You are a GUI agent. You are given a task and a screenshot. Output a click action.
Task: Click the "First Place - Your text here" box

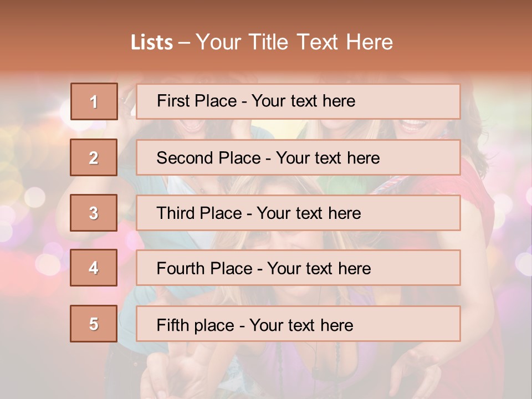[x=298, y=101]
